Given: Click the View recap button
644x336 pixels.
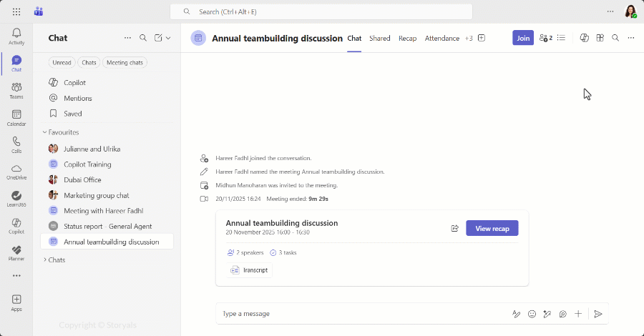Looking at the screenshot, I should (492, 228).
